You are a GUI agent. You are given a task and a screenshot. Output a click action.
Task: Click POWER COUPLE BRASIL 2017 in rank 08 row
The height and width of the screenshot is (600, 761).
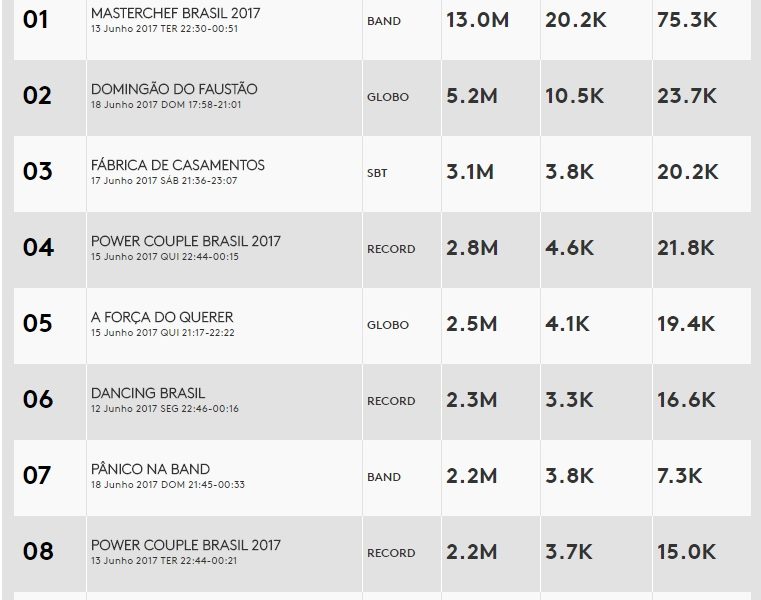tap(186, 545)
